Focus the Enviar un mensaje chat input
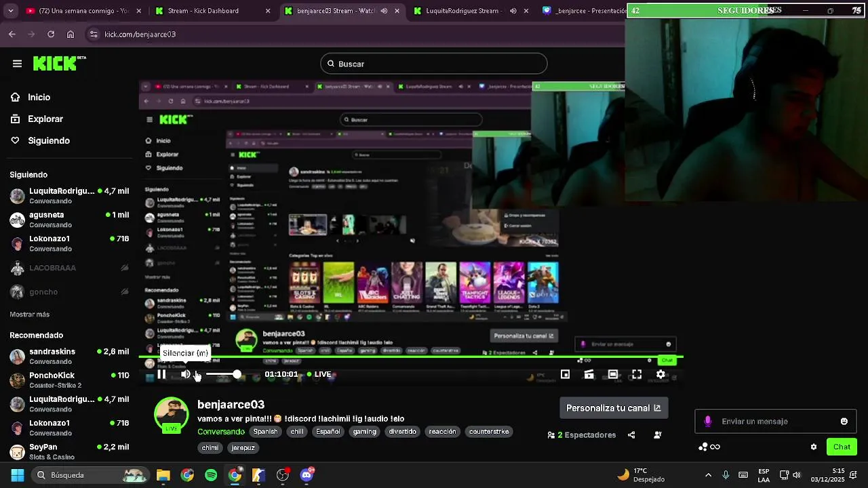This screenshot has height=488, width=868. click(x=776, y=422)
